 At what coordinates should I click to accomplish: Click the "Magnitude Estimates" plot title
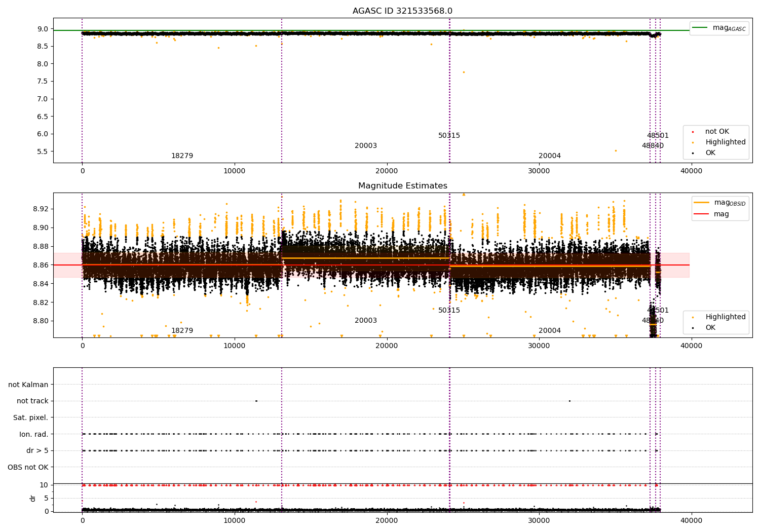coord(402,186)
